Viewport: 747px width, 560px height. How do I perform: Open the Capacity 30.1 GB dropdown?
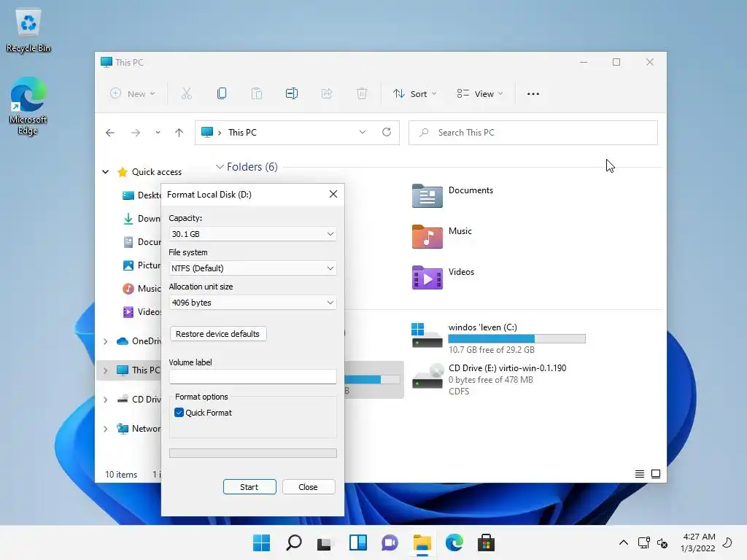252,234
